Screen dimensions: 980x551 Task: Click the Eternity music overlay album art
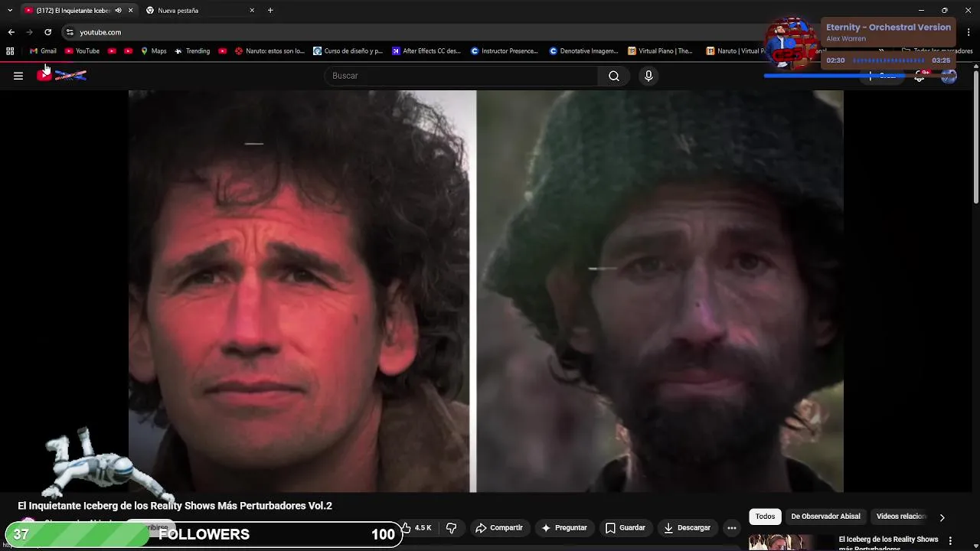click(792, 43)
